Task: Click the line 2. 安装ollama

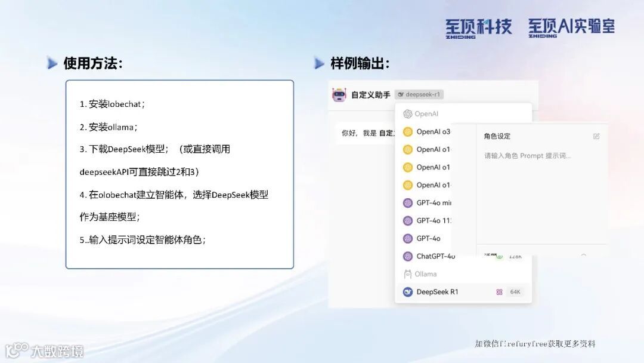Action: click(109, 127)
